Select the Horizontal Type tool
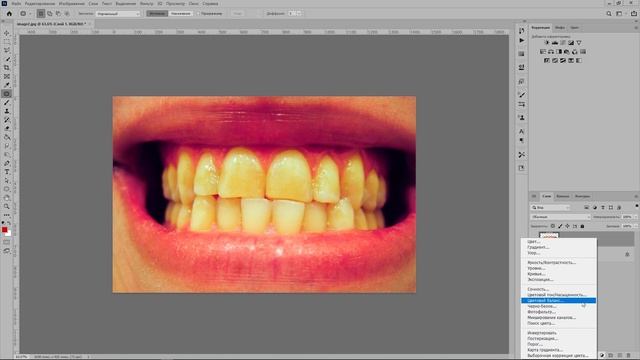640x360 pixels. coord(7,172)
